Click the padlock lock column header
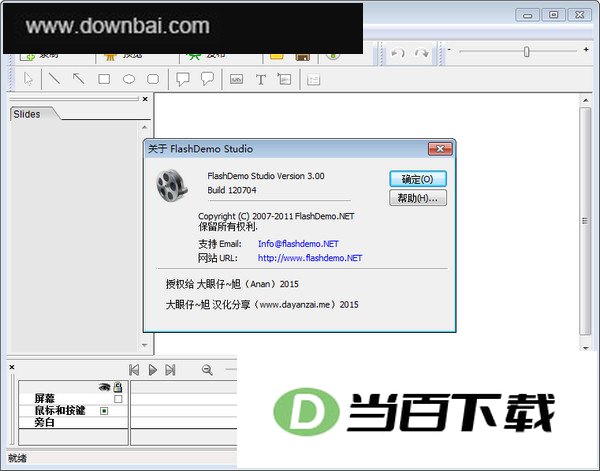Image resolution: width=600 pixels, height=471 pixels. 118,387
